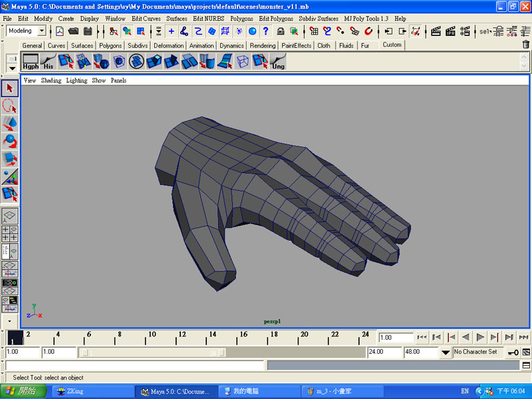Click the New Scene icon
The image size is (532, 399).
pyautogui.click(x=60, y=31)
